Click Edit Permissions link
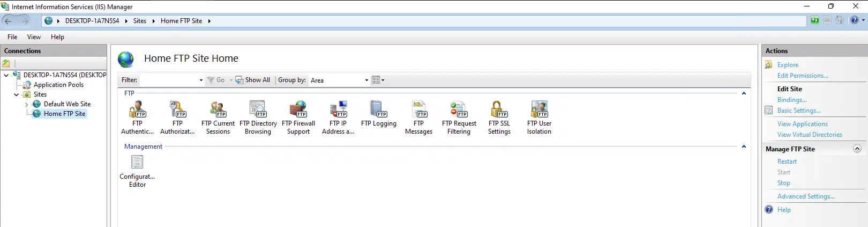Image resolution: width=868 pixels, height=227 pixels. coord(803,76)
